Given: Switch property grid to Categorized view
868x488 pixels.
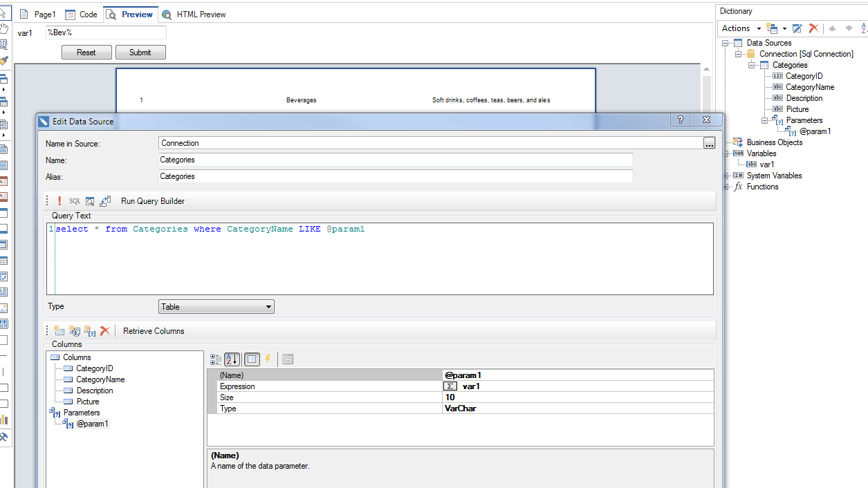Looking at the screenshot, I should (x=216, y=359).
